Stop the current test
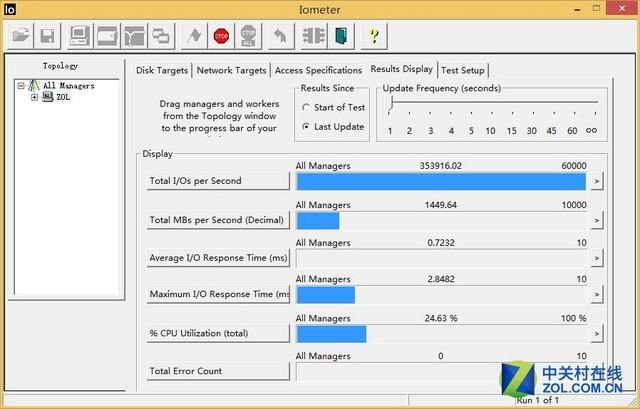Screen dimensions: 640x409 tap(221, 36)
